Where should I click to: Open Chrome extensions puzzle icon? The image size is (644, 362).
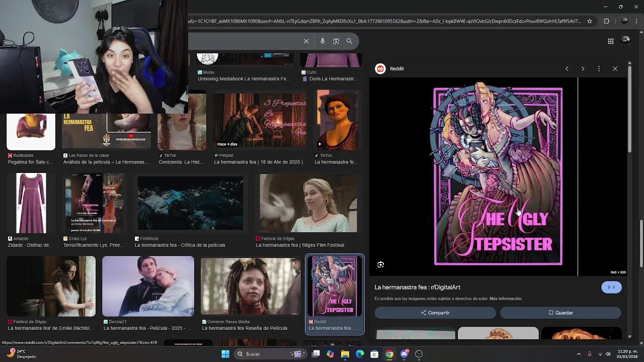pyautogui.click(x=606, y=21)
